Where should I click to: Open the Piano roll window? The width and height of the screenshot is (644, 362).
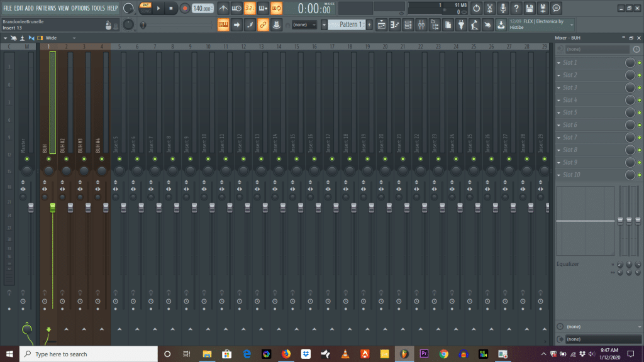(x=395, y=25)
